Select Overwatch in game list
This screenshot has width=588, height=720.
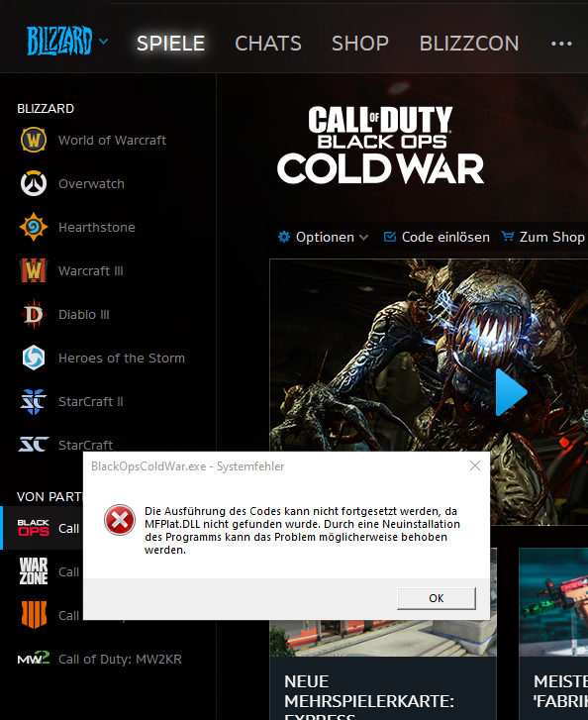[x=91, y=183]
